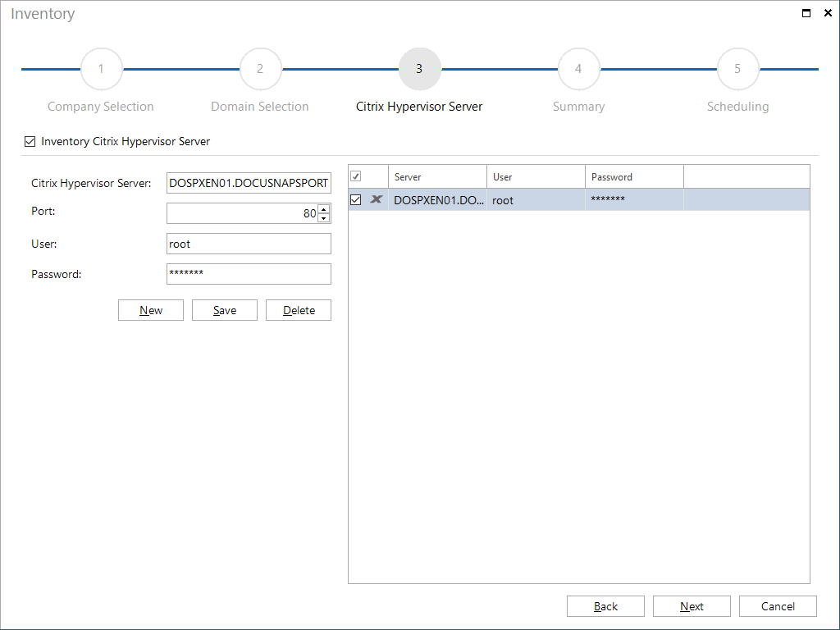This screenshot has height=630, width=840.
Task: Increase the Port value with up arrow
Action: point(323,209)
